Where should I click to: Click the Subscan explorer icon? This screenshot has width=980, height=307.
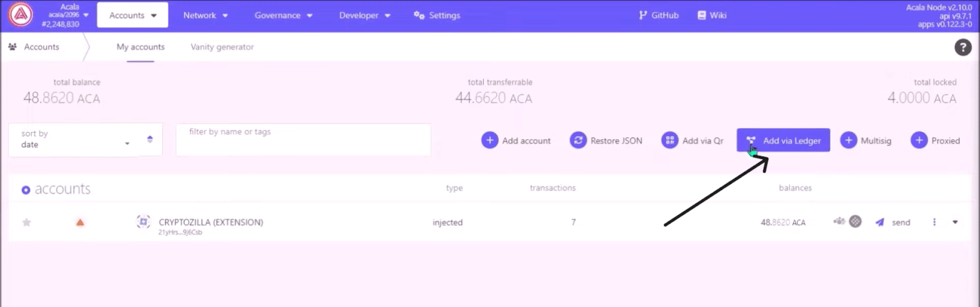pyautogui.click(x=856, y=221)
